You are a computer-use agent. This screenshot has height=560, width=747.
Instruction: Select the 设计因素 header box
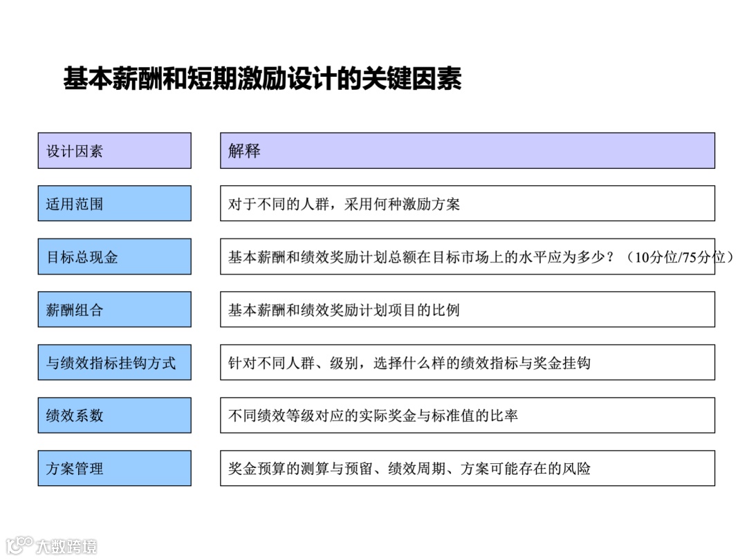[114, 151]
